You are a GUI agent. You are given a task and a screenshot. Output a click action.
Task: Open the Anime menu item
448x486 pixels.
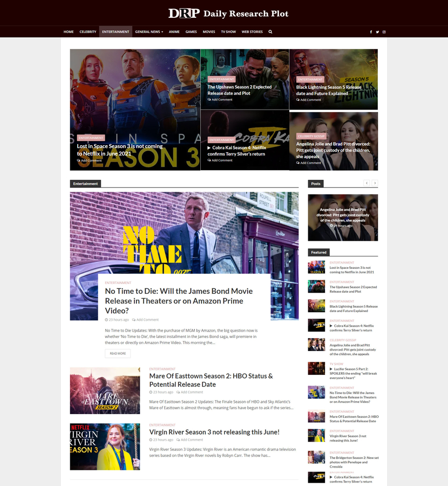174,32
